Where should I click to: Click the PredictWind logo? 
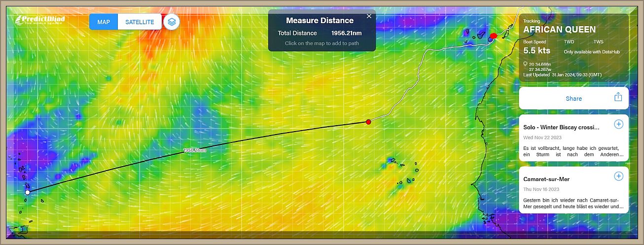point(40,20)
